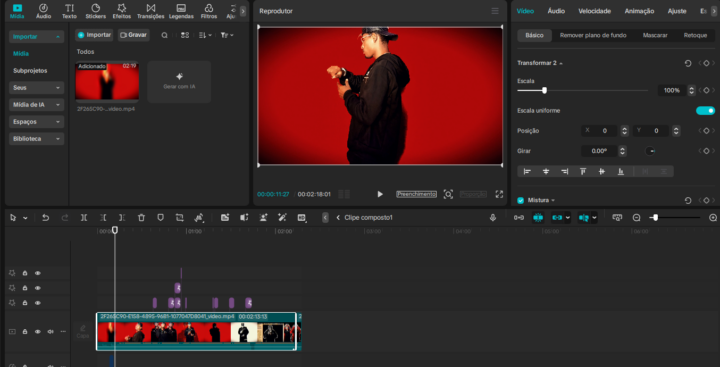Viewport: 720px width, 367px height.
Task: Hide the topmost effect track
Action: point(38,273)
